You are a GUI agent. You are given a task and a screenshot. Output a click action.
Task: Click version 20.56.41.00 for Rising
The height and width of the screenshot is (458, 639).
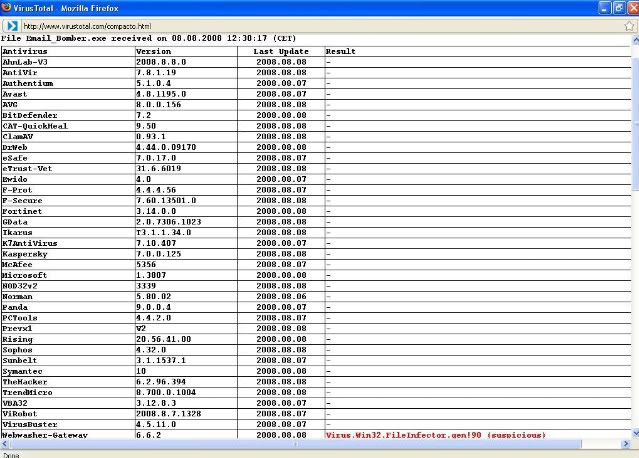pyautogui.click(x=163, y=339)
